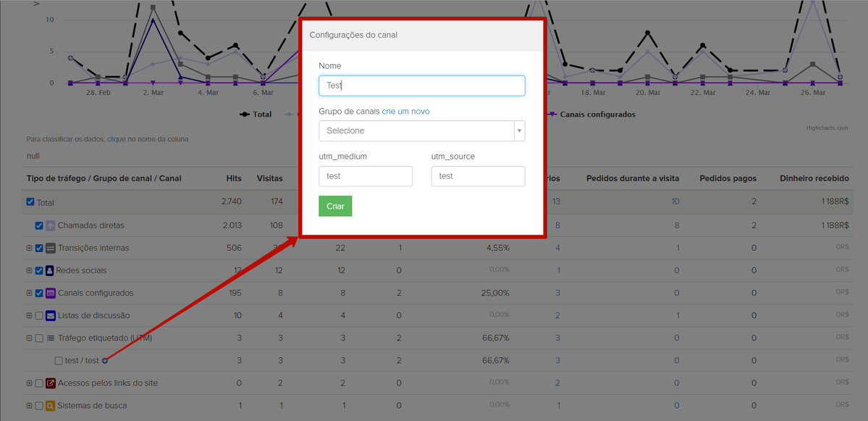This screenshot has height=421, width=868.
Task: Enable the Listas de discussão checkbox
Action: [39, 316]
